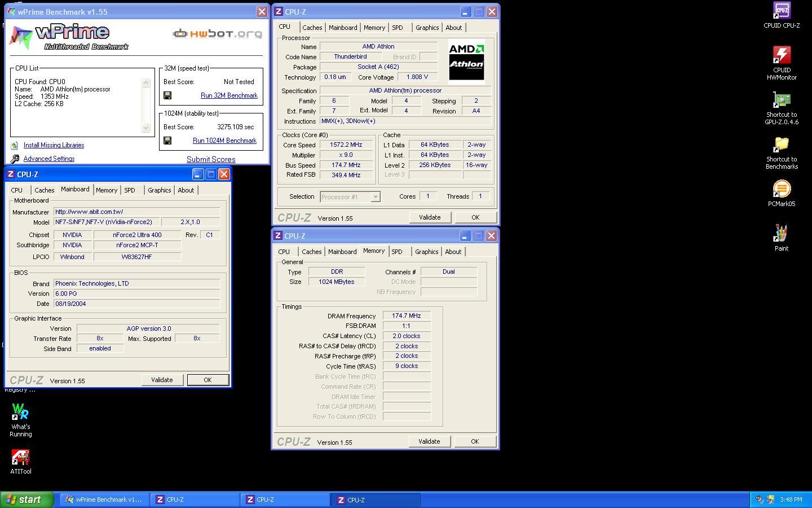
Task: Click Core Voltage value 1.808 V
Action: click(417, 77)
